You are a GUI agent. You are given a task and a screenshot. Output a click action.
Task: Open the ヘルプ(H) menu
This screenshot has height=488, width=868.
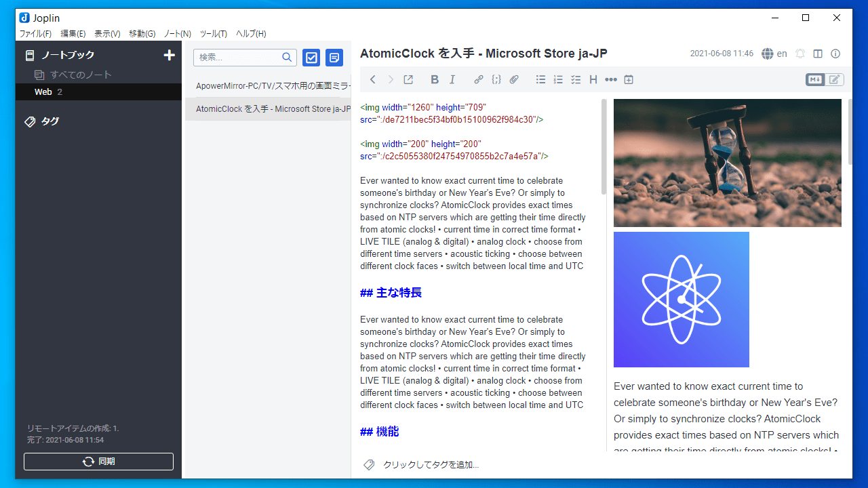point(251,34)
